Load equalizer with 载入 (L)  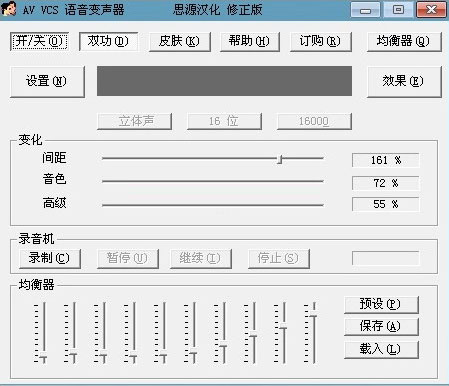coord(381,349)
